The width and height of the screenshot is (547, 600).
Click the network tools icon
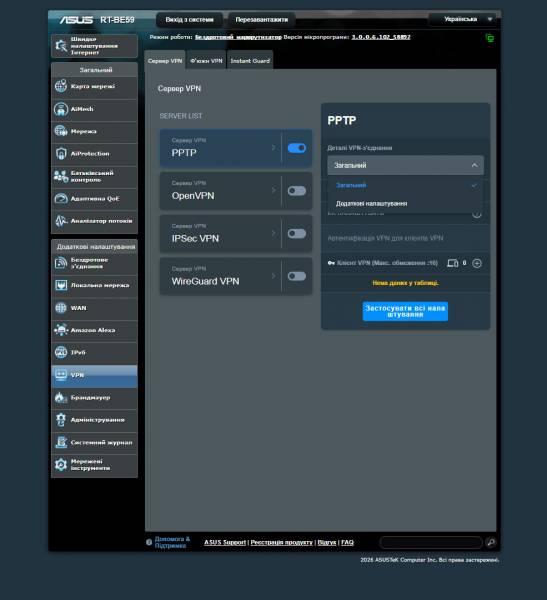point(61,465)
